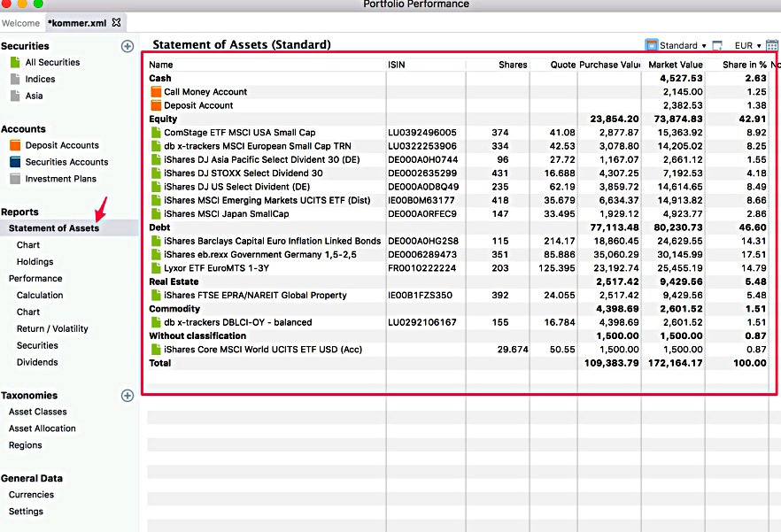Click the orange icon of Deposit Account row
The height and width of the screenshot is (532, 781).
pyautogui.click(x=156, y=105)
